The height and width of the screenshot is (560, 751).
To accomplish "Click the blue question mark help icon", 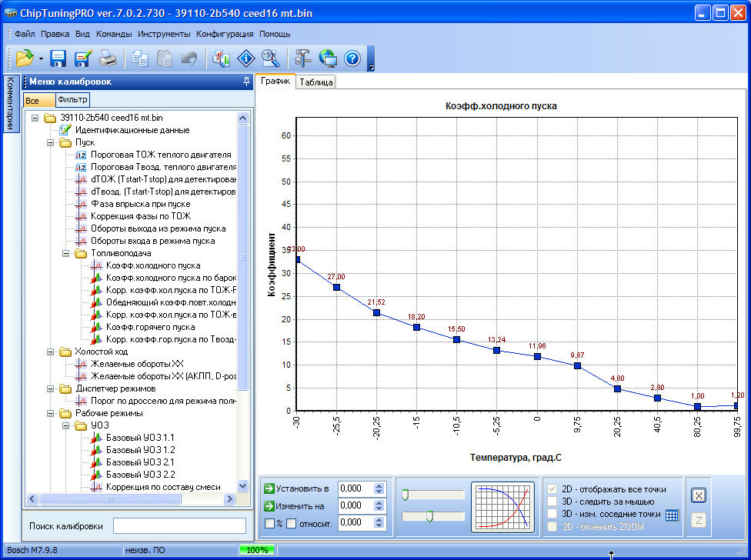I will click(x=352, y=58).
